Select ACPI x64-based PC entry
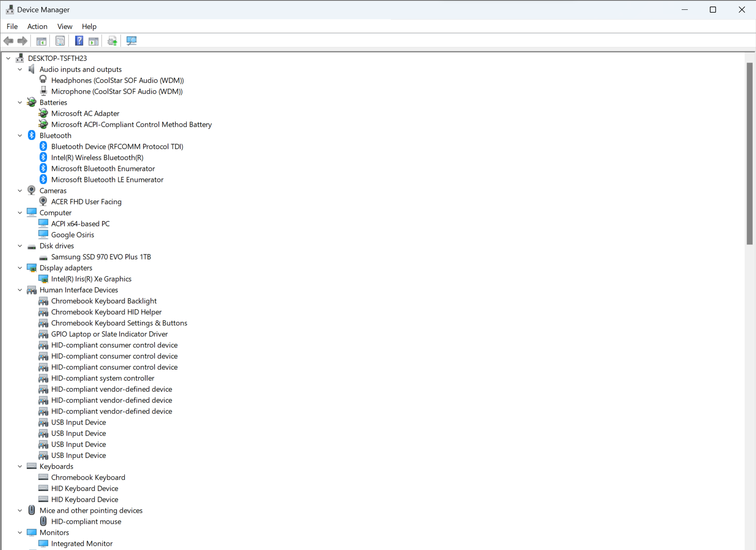756x550 pixels. [x=80, y=224]
